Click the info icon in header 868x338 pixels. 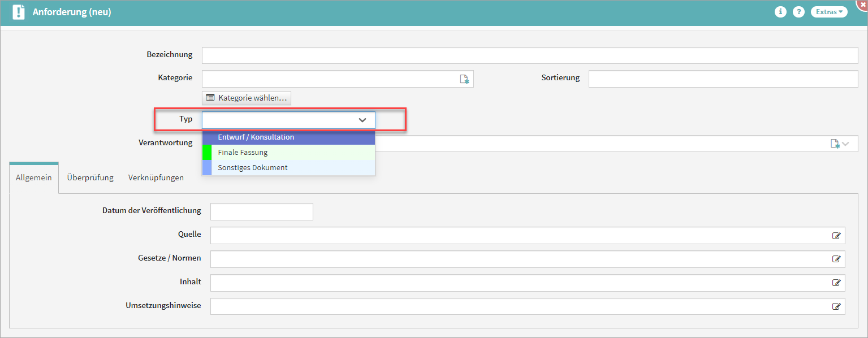pos(780,12)
